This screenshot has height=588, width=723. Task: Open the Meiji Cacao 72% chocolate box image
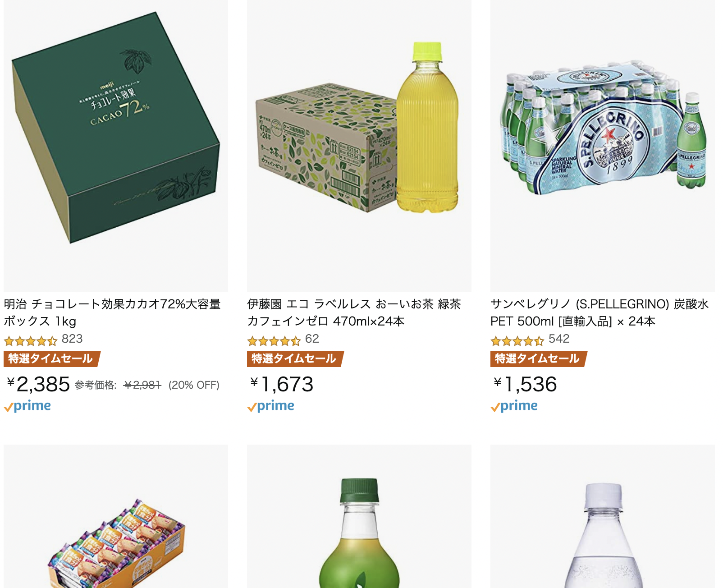[116, 146]
